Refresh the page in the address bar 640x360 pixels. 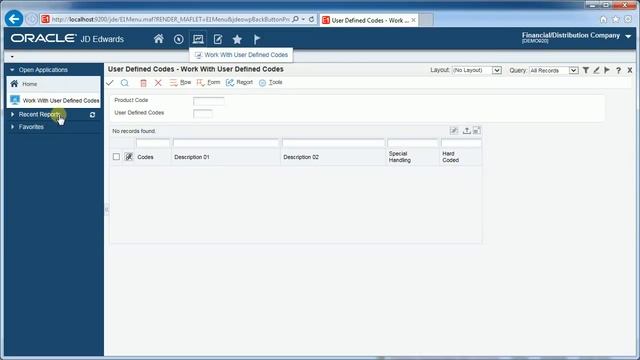click(x=311, y=19)
